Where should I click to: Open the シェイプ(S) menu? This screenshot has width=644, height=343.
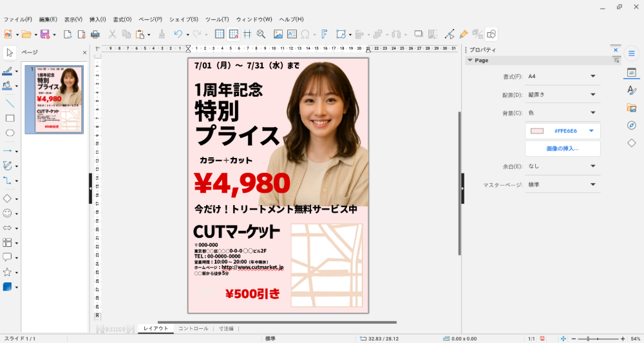(x=184, y=19)
